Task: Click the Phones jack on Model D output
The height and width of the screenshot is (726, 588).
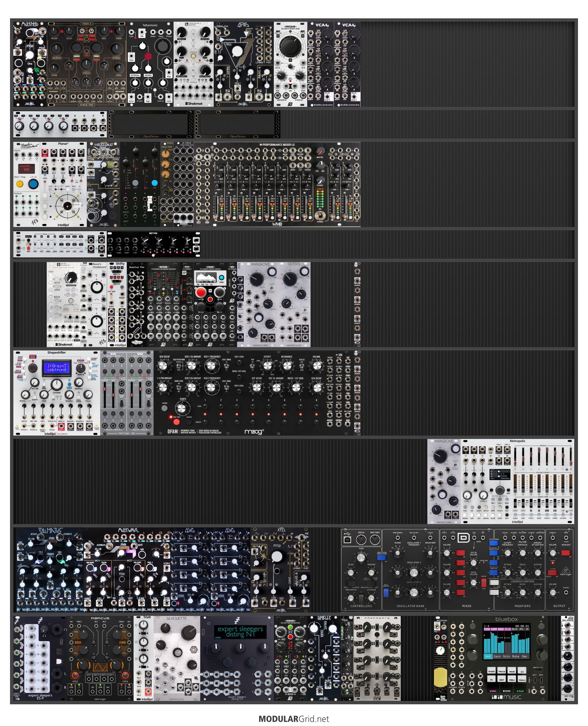Action: tap(566, 592)
